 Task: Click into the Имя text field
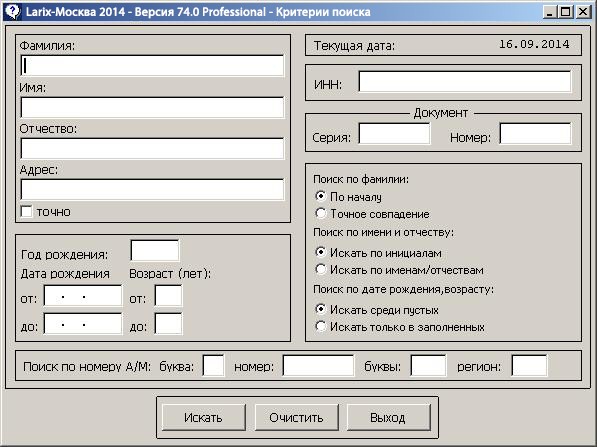(x=152, y=107)
